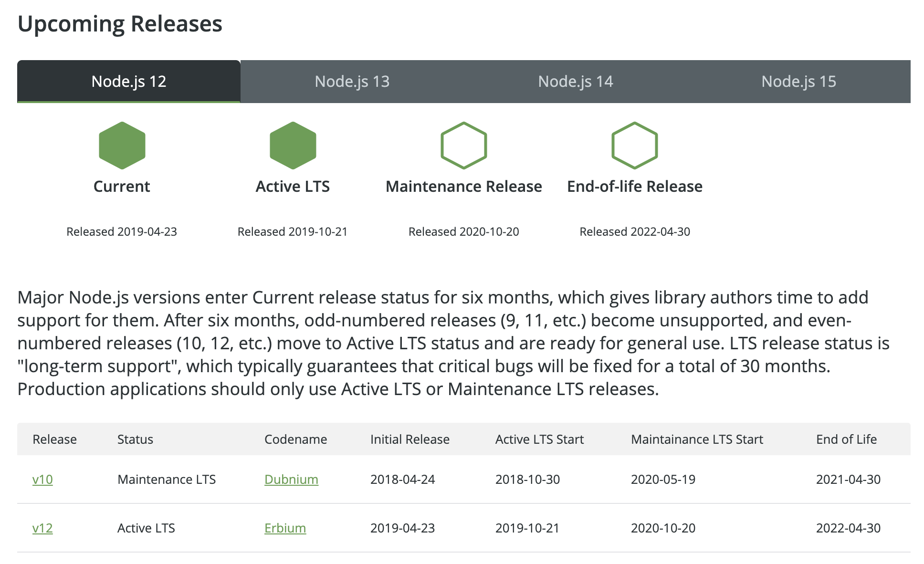Click the v12 end of life date 2022-04-30
Image resolution: width=924 pixels, height=564 pixels.
click(x=848, y=528)
